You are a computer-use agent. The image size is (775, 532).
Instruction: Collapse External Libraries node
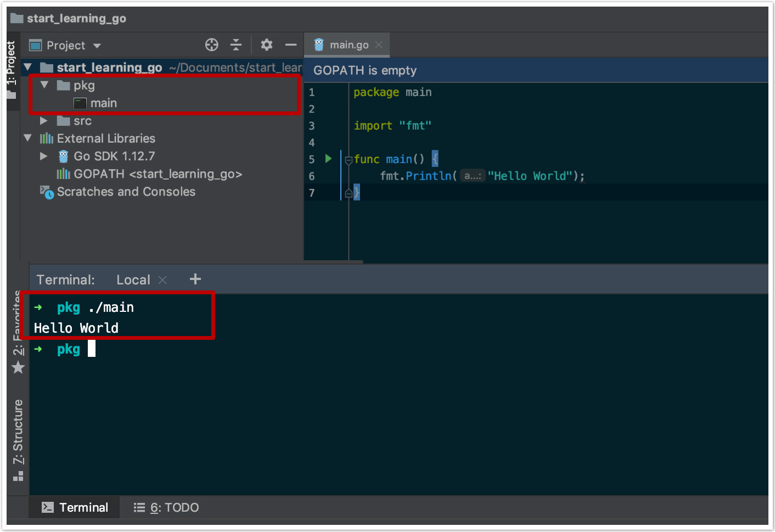27,138
